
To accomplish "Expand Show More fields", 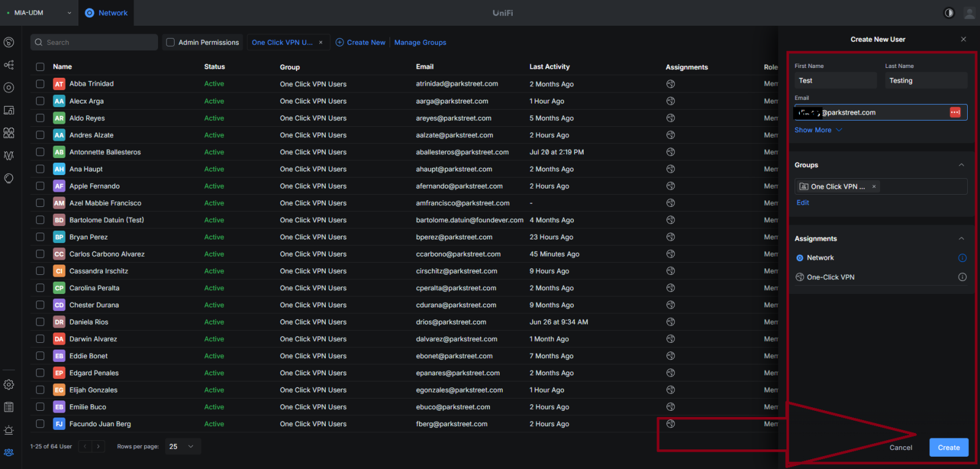I will 818,130.
